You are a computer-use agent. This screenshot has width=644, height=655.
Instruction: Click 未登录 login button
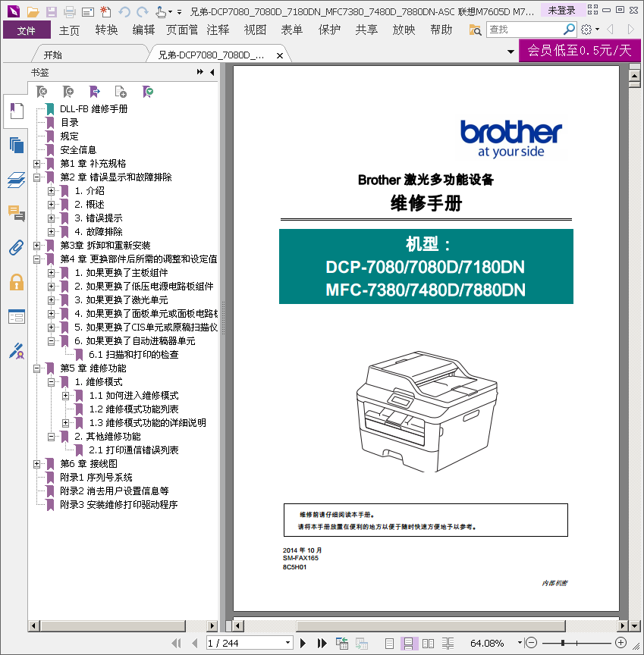tap(561, 11)
